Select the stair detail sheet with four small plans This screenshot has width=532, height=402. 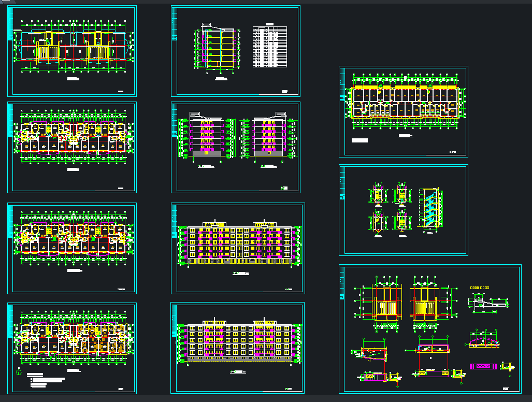[x=404, y=210]
